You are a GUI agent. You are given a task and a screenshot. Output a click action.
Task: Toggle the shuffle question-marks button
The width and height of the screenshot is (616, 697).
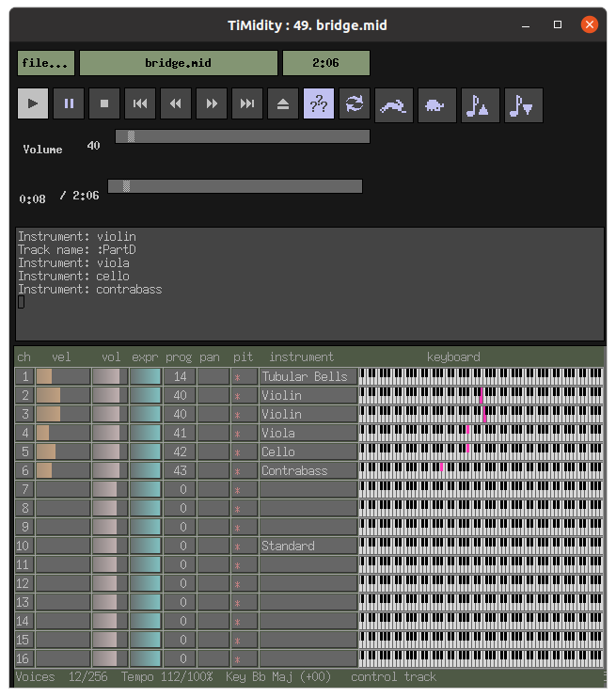click(x=319, y=103)
